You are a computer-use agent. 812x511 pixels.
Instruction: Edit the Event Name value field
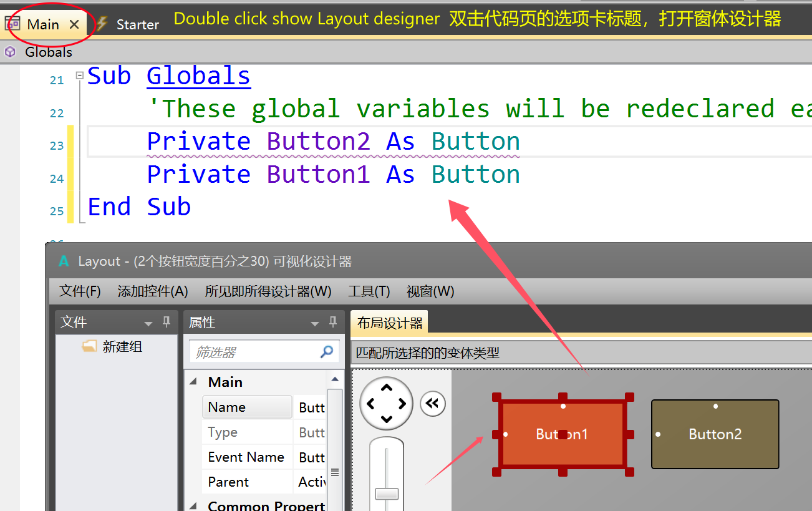click(311, 457)
